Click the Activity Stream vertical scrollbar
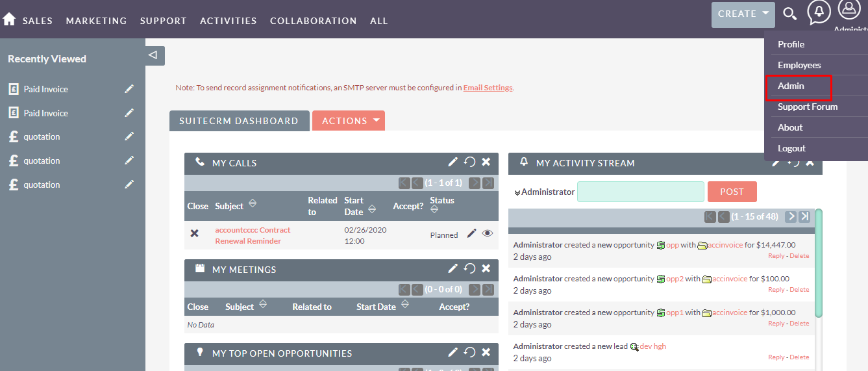The width and height of the screenshot is (868, 371). pyautogui.click(x=819, y=262)
